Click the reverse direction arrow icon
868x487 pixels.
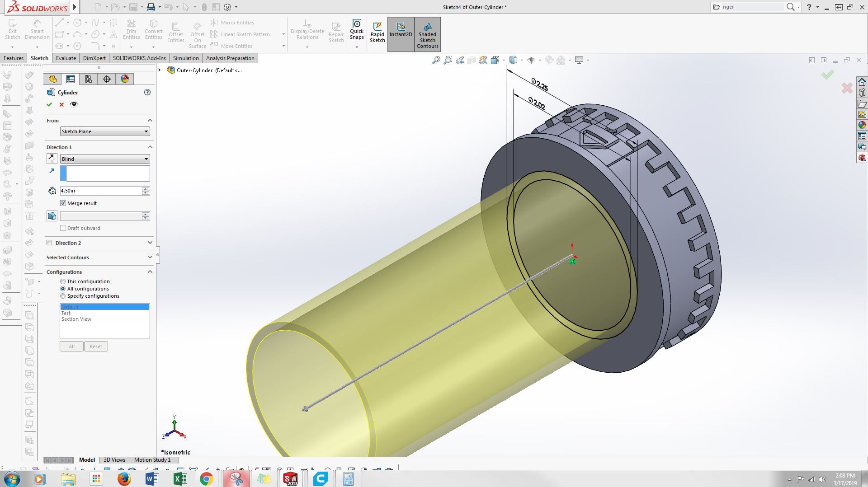(52, 159)
